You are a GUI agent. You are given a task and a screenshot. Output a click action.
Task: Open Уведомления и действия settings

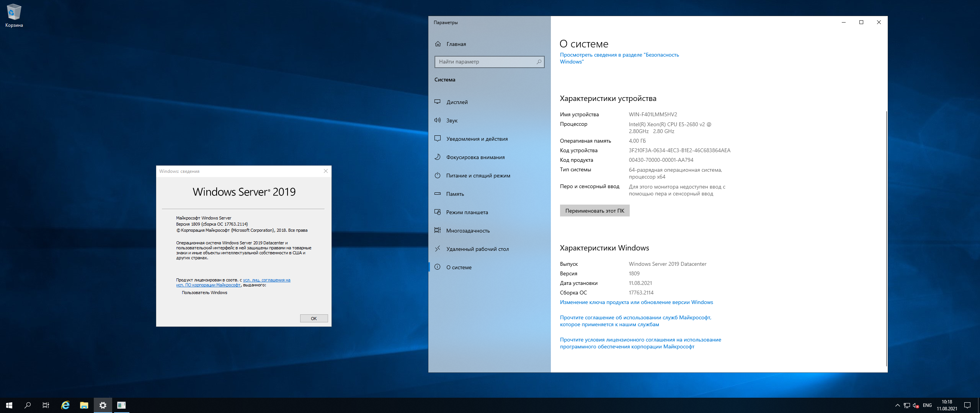[489, 139]
